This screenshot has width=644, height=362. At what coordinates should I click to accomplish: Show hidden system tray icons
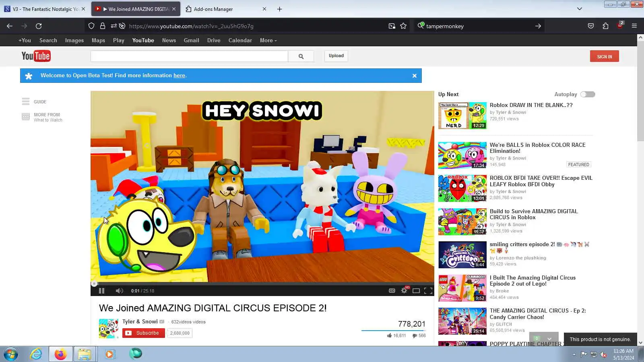pyautogui.click(x=574, y=354)
